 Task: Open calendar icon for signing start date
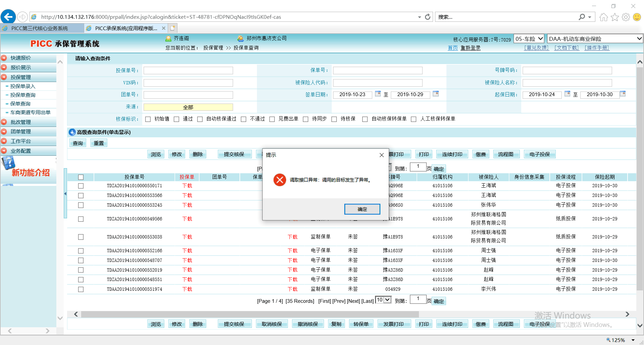pyautogui.click(x=378, y=94)
